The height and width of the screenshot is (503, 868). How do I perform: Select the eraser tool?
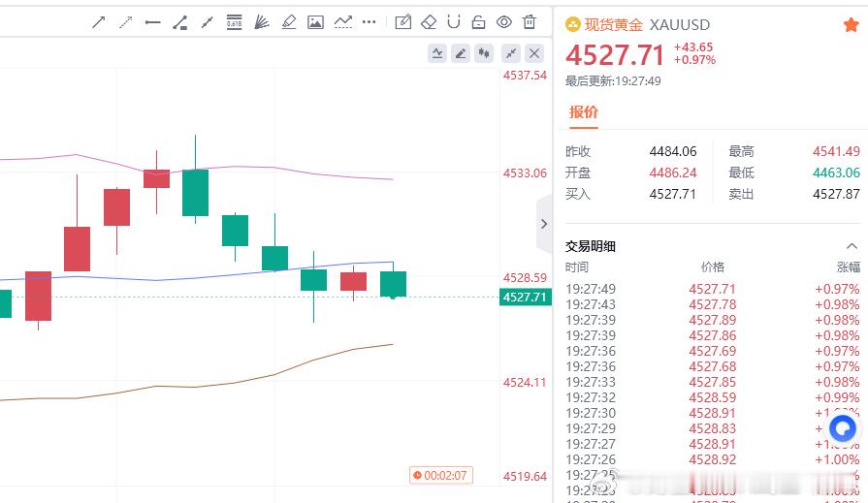[x=429, y=22]
